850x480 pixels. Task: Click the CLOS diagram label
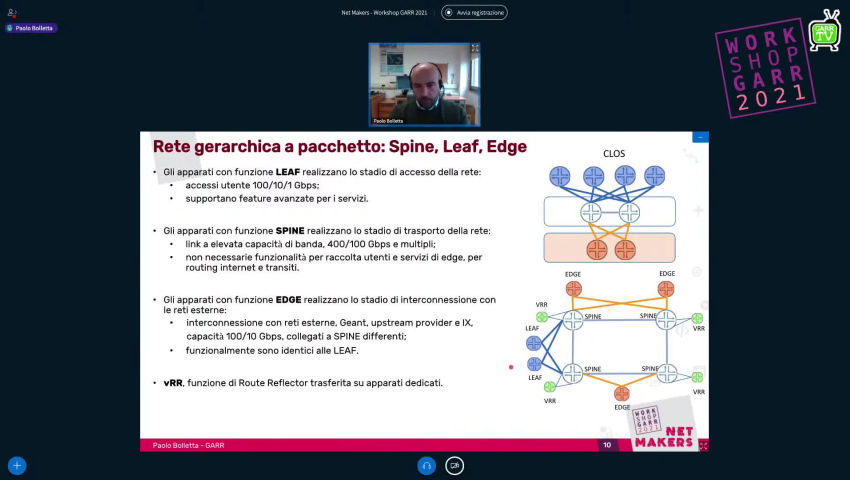tap(614, 153)
